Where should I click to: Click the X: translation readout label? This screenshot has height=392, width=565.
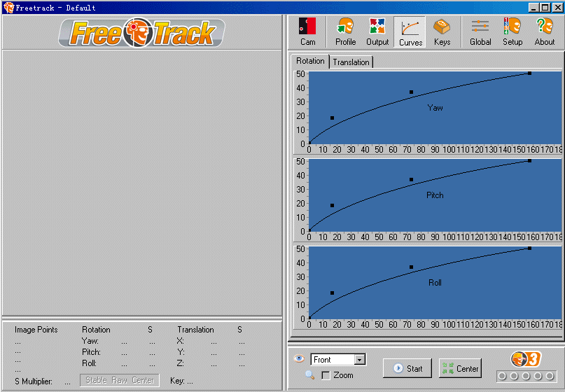click(x=180, y=341)
